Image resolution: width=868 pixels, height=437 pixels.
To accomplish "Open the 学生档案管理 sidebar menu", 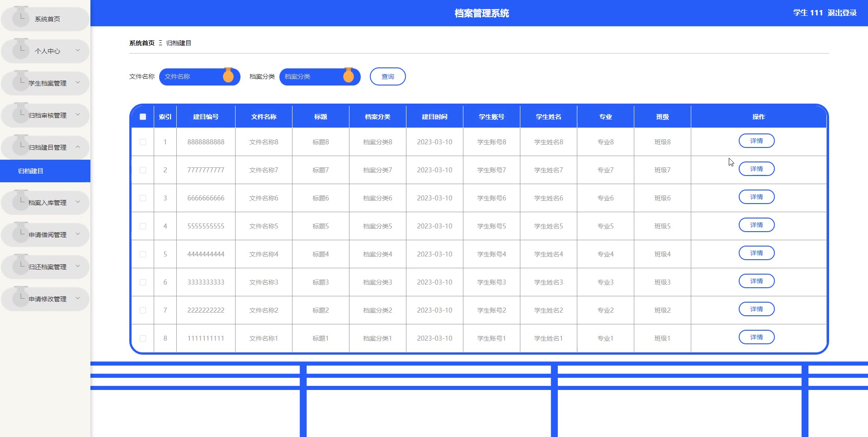I will [x=45, y=83].
